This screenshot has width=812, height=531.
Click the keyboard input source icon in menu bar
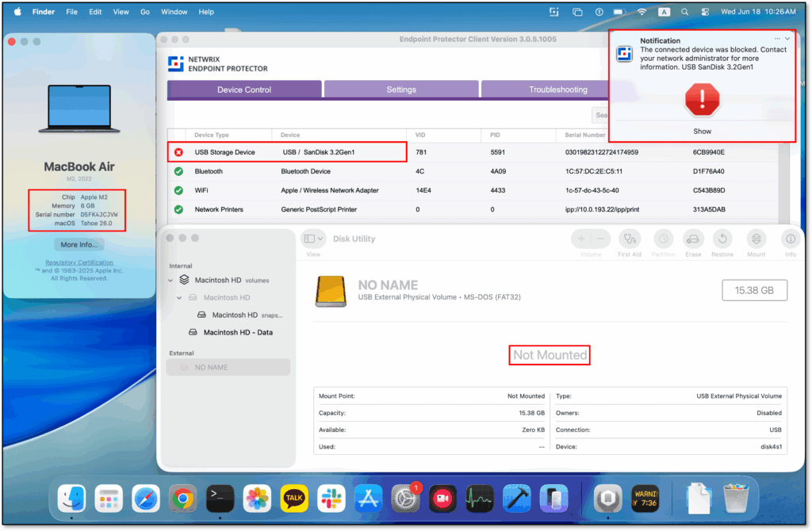(664, 11)
